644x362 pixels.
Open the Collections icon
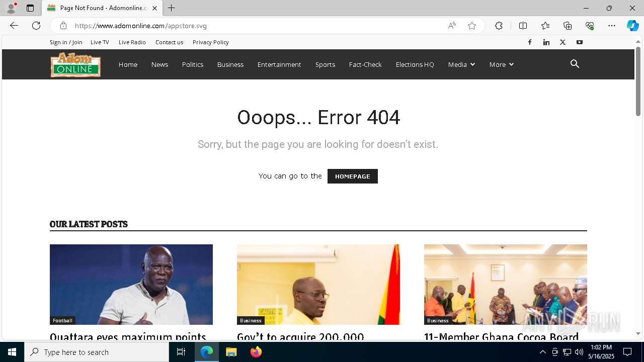pos(568,26)
